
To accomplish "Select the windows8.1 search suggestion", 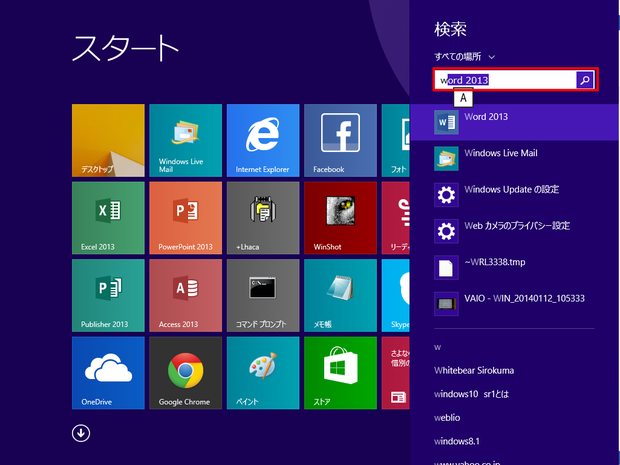I will pyautogui.click(x=457, y=441).
